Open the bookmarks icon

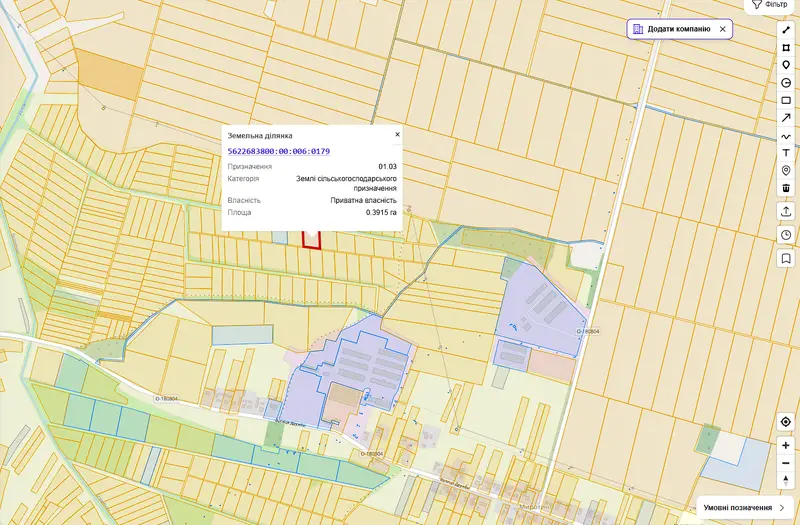[x=786, y=258]
